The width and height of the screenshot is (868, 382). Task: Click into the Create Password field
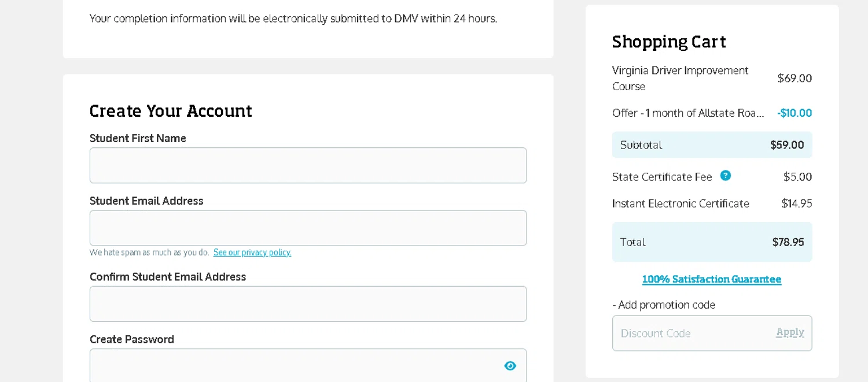click(295, 365)
